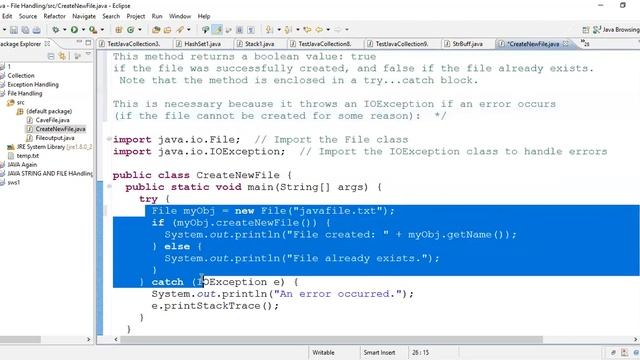Open the Debug dropdown arrow

point(64,30)
